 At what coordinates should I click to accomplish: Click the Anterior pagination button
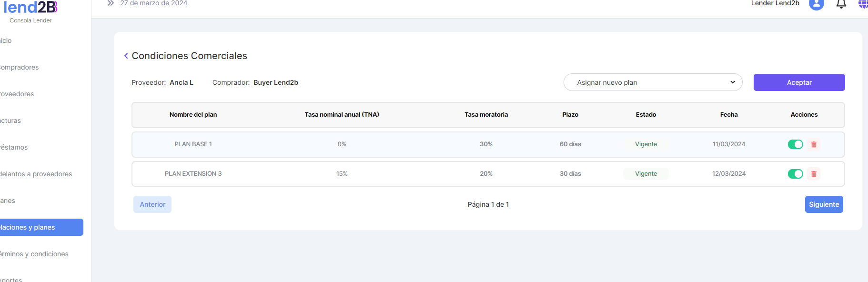click(152, 204)
